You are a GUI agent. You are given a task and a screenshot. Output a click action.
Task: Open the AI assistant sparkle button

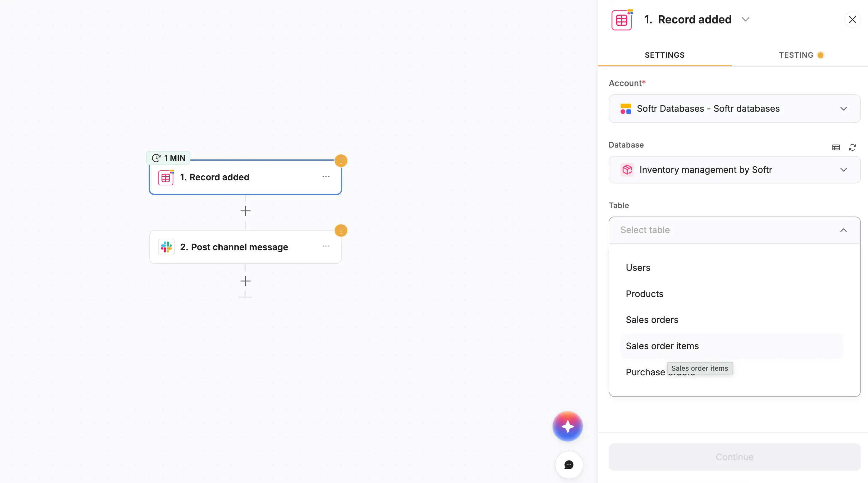click(x=568, y=426)
